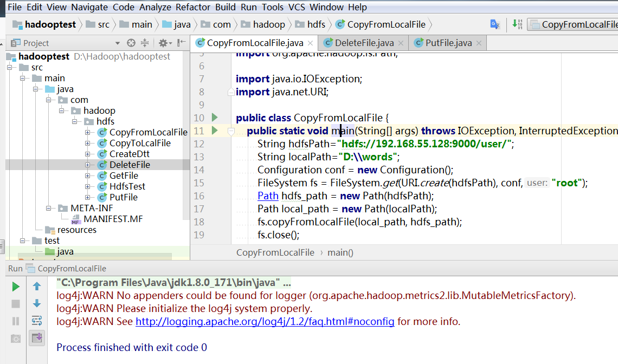This screenshot has width=618, height=364.
Task: Click the up arrow in Run console
Action: (37, 287)
